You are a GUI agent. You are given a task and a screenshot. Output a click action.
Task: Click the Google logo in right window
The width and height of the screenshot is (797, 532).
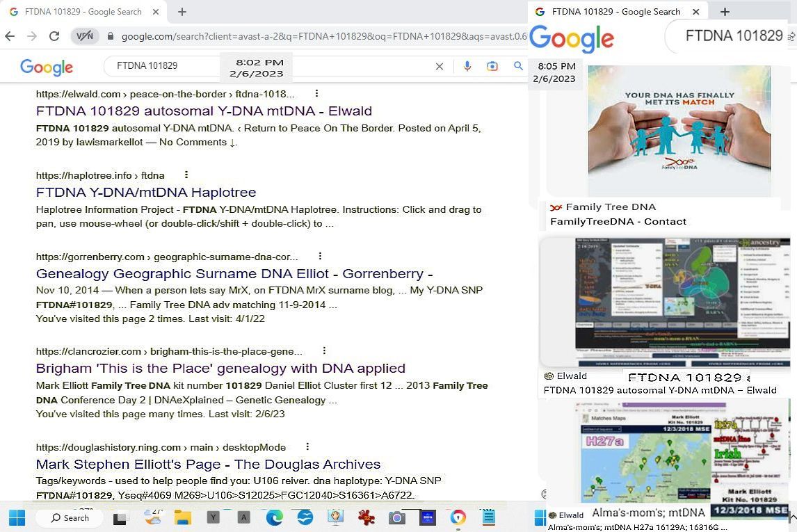[572, 39]
